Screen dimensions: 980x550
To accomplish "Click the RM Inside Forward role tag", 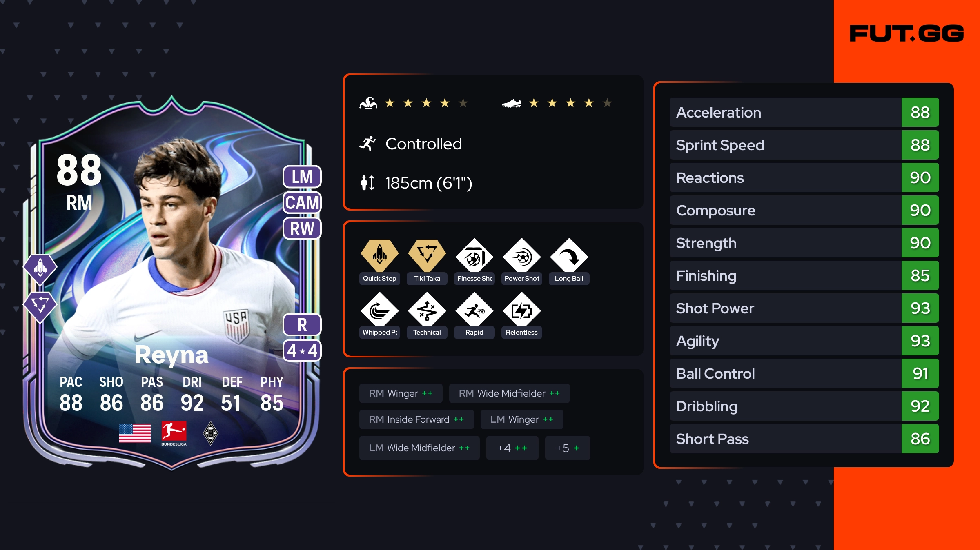I will [416, 419].
